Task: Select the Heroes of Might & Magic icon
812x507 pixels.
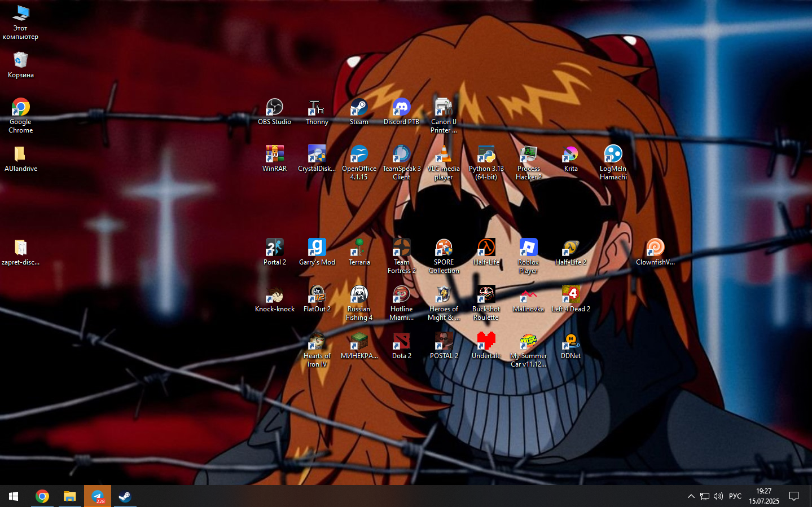Action: point(444,303)
